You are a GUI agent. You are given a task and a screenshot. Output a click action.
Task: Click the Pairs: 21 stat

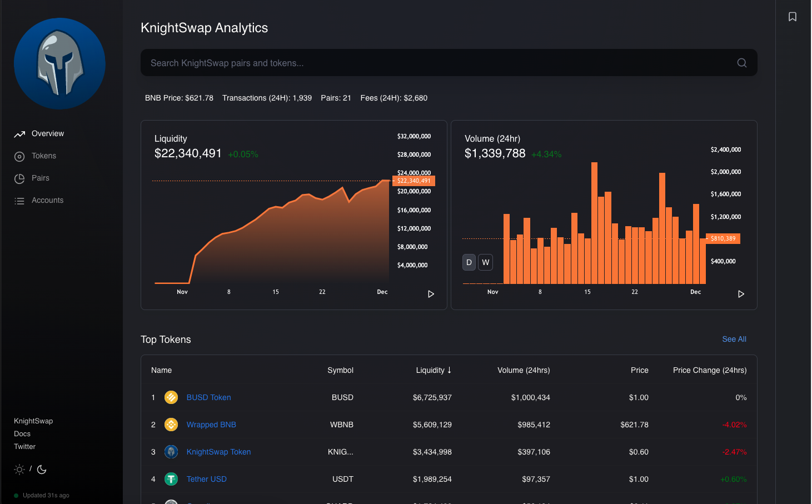point(336,98)
